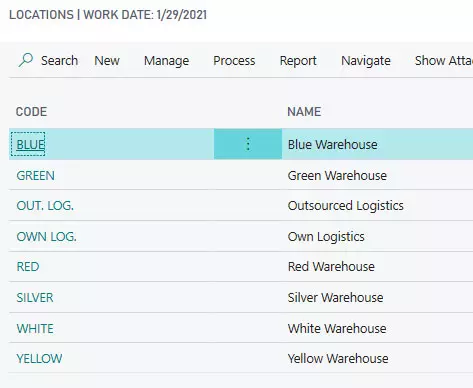Expand the Navigate menu
Screen dimensions: 473x388
[x=366, y=61]
